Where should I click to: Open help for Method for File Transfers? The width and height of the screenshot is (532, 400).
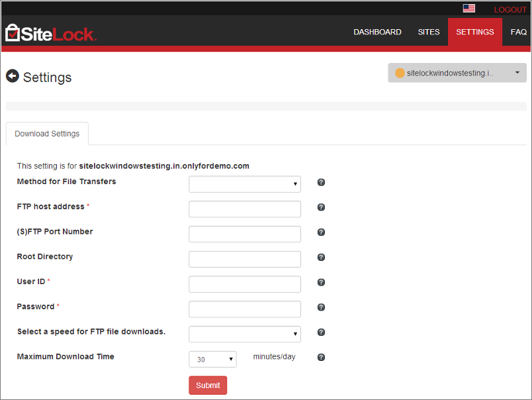(321, 182)
